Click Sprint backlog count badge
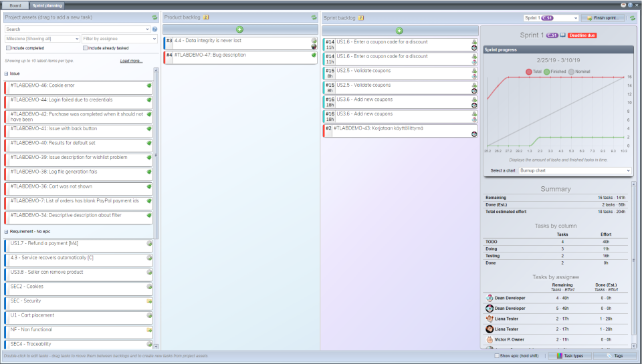 point(360,18)
